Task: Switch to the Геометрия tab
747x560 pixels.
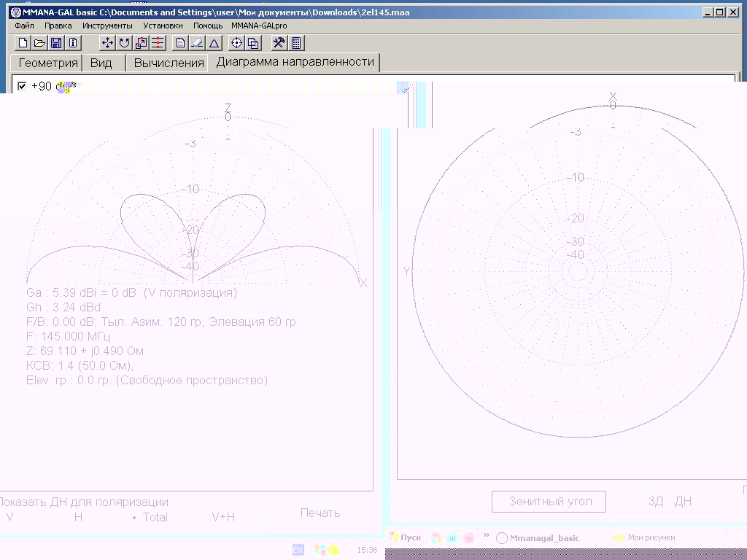Action: [47, 63]
